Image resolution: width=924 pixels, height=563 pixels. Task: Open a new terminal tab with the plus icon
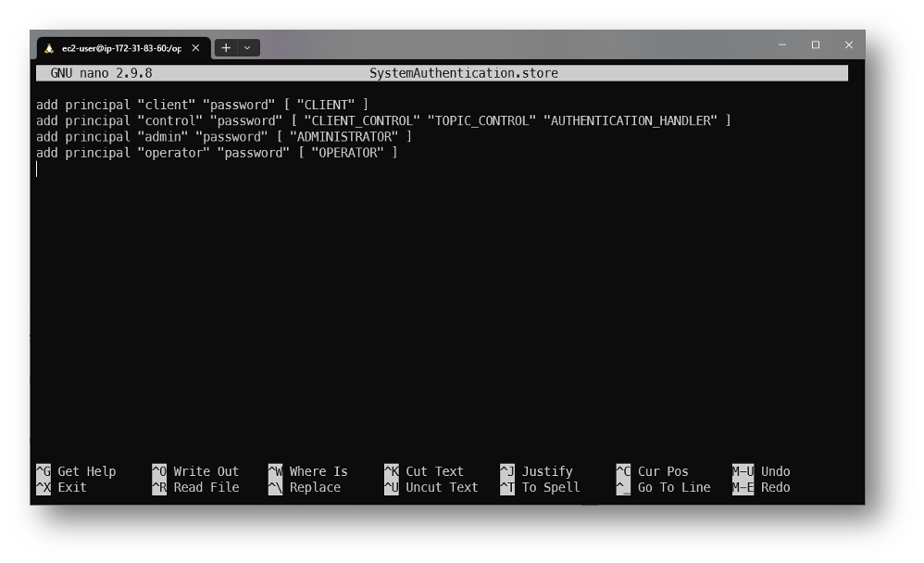click(226, 47)
